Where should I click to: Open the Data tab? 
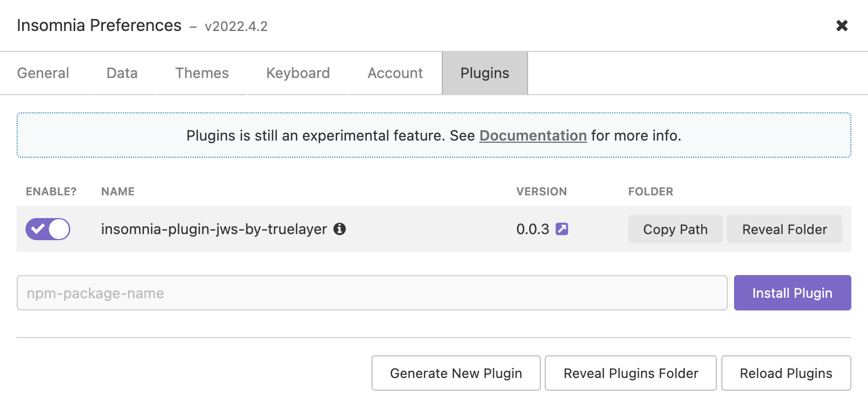(x=122, y=73)
